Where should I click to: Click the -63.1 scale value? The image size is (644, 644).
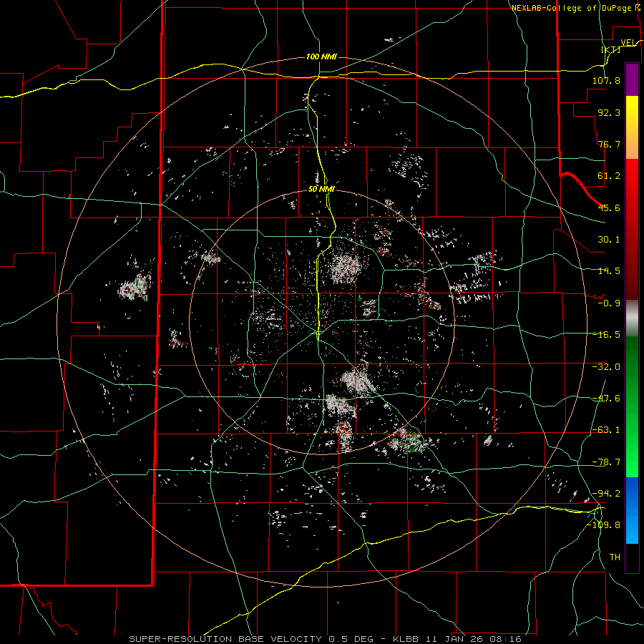[x=606, y=430]
